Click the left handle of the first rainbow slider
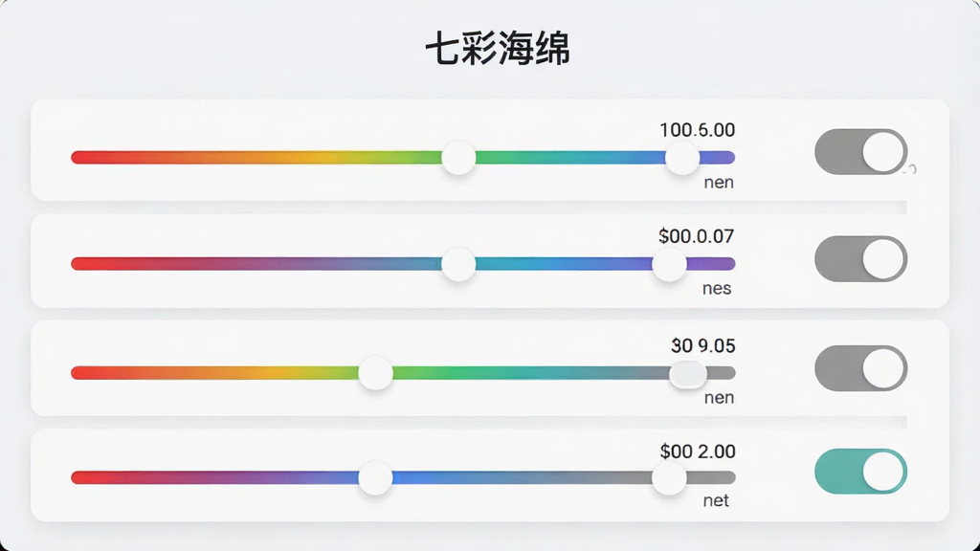The width and height of the screenshot is (980, 551). pos(458,158)
